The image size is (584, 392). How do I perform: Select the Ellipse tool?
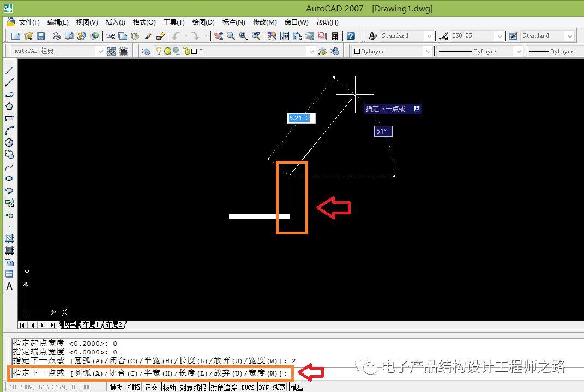[9, 178]
